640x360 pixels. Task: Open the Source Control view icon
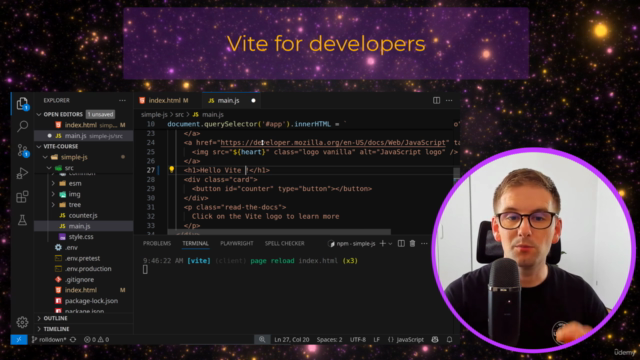pyautogui.click(x=22, y=150)
